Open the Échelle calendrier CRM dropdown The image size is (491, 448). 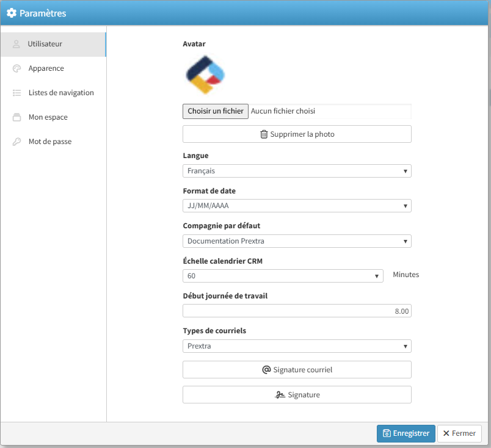click(x=283, y=276)
